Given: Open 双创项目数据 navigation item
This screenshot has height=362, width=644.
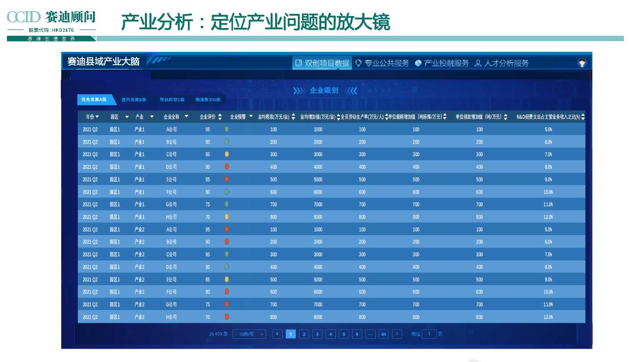Looking at the screenshot, I should [x=322, y=63].
